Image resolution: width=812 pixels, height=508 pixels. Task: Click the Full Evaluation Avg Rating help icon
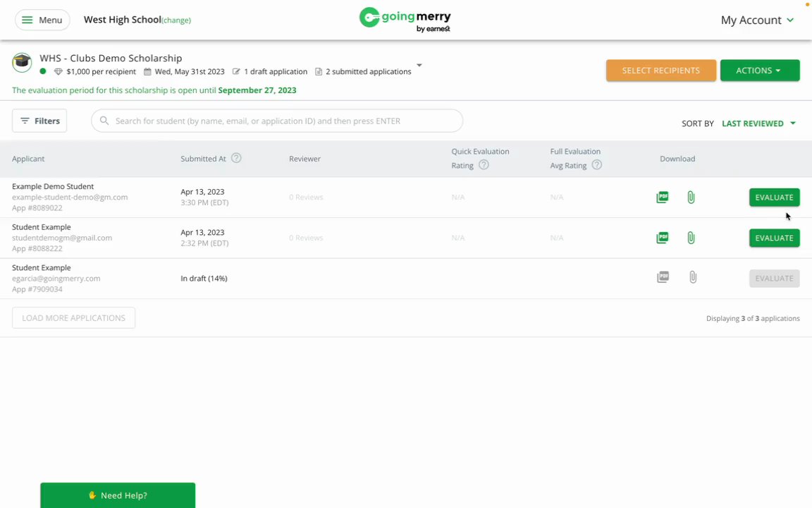[x=596, y=165]
